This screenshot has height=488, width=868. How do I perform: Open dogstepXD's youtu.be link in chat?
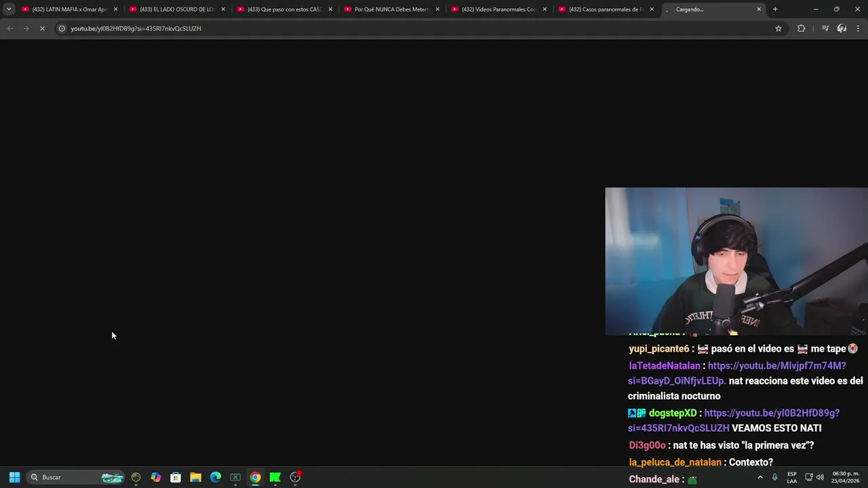pyautogui.click(x=734, y=421)
